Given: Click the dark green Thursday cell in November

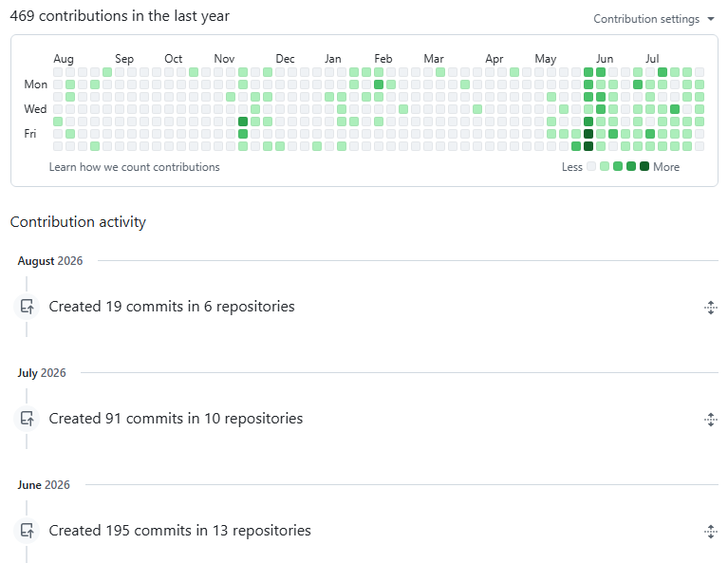Looking at the screenshot, I should 242,122.
